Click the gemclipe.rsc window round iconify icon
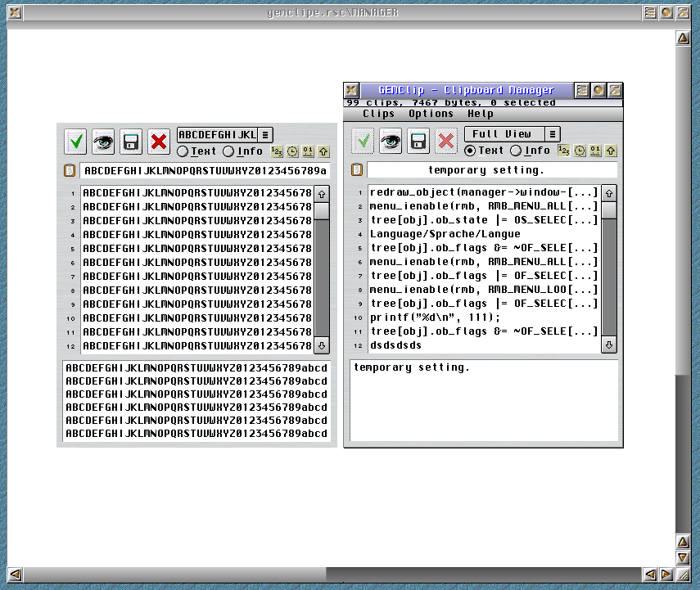 click(666, 12)
